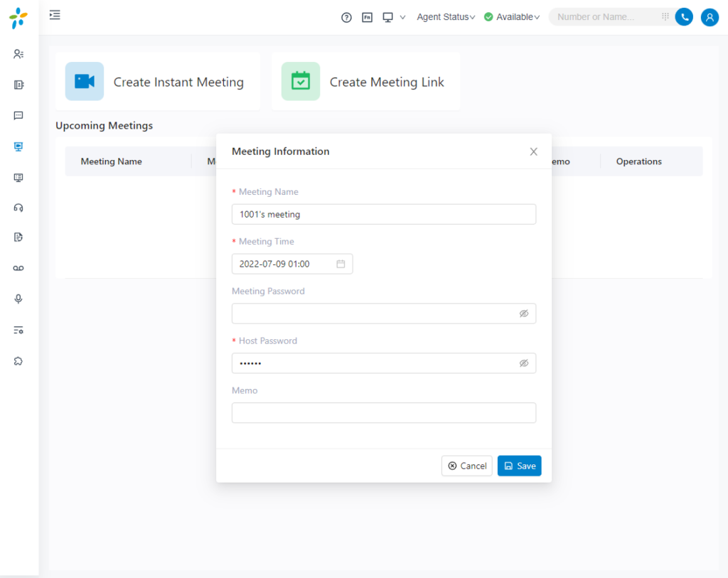Show the Meeting Password with eye icon
This screenshot has height=578, width=728.
(524, 314)
